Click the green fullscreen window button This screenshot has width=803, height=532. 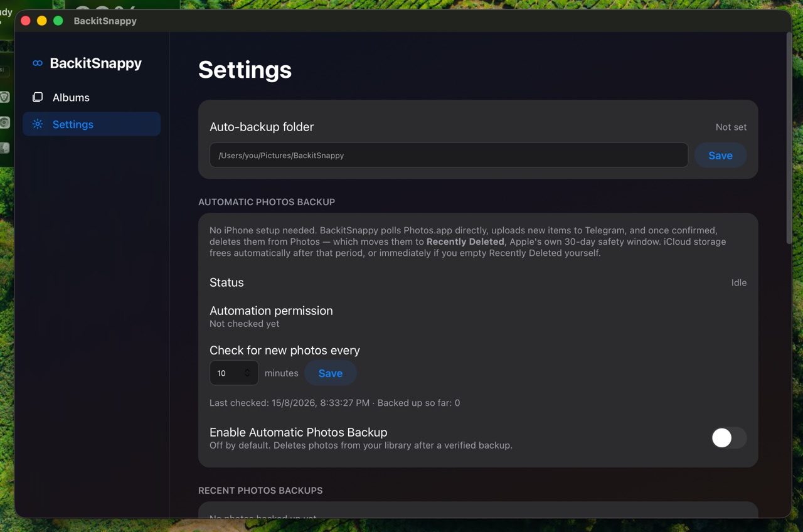(58, 21)
